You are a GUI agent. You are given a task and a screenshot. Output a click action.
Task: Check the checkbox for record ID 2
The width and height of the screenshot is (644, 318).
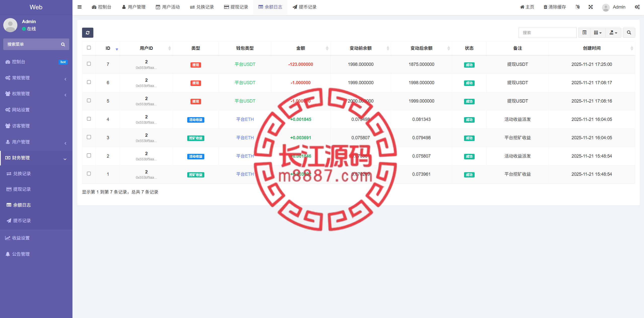(x=89, y=156)
